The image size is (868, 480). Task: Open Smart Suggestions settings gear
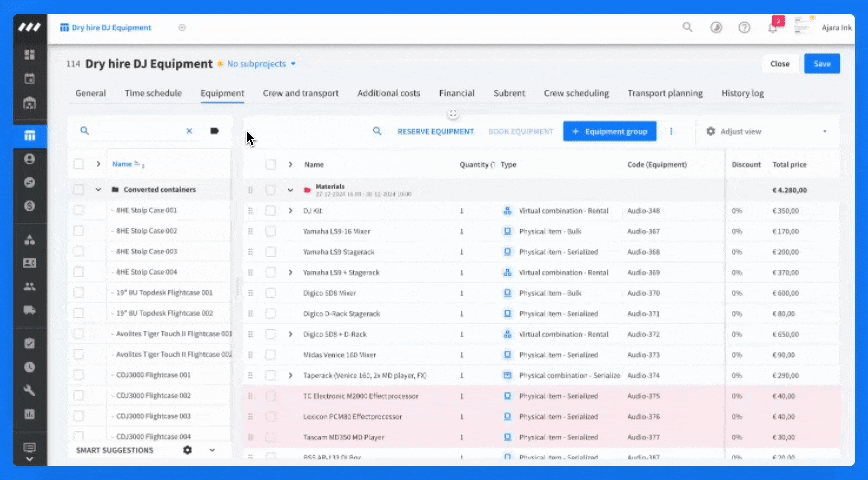point(188,450)
